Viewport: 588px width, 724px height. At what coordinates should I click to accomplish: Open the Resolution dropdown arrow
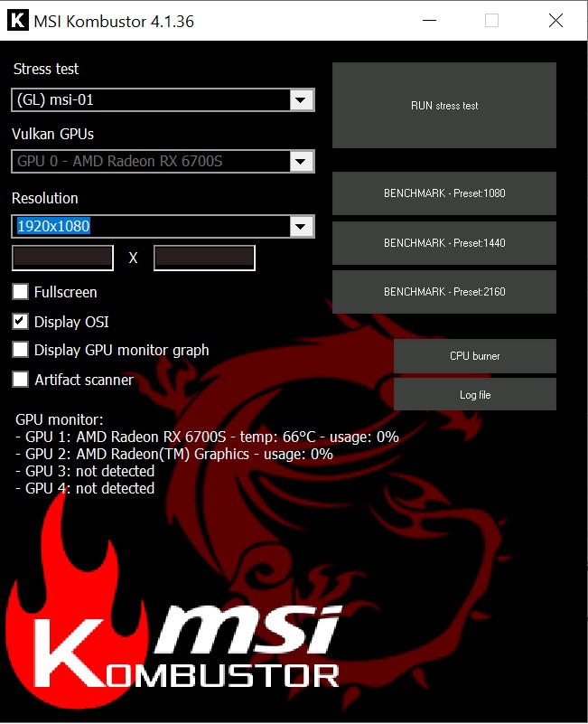click(x=301, y=226)
